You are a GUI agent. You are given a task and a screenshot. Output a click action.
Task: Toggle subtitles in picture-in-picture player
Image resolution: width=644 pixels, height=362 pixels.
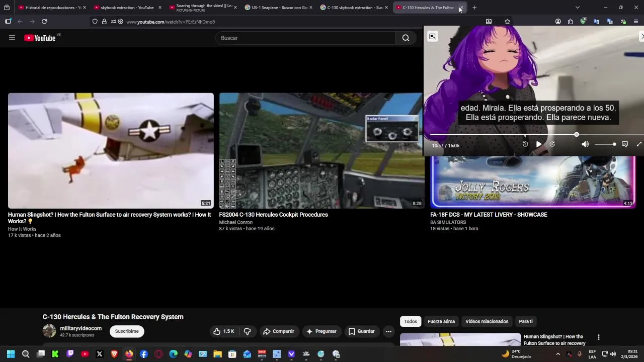[625, 144]
